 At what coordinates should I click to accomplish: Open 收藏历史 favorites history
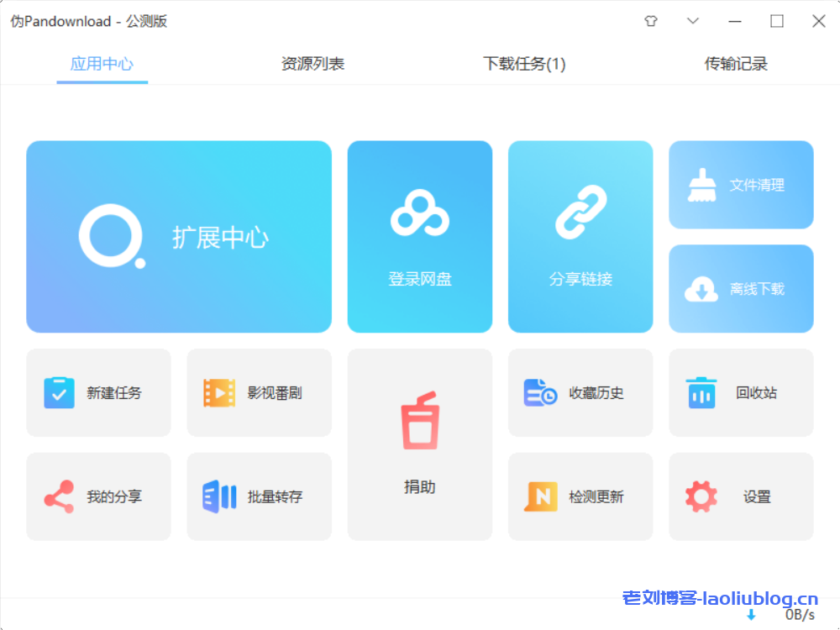tap(580, 392)
